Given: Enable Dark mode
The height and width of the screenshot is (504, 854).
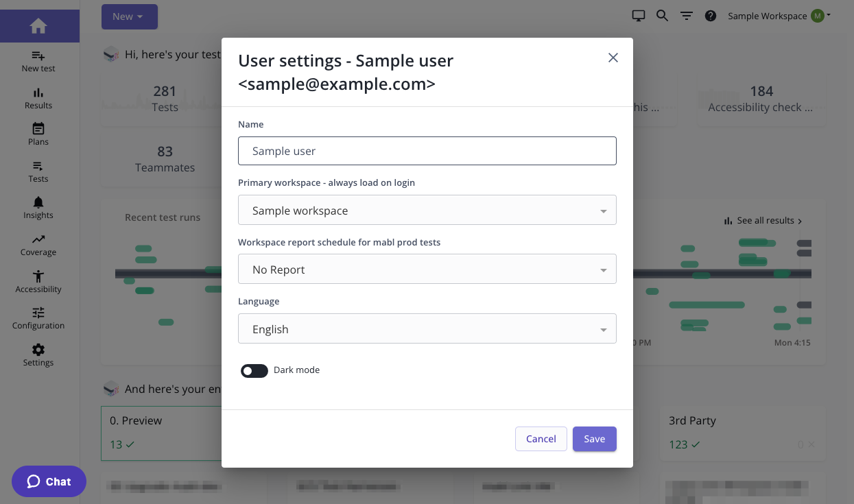Looking at the screenshot, I should 254,370.
